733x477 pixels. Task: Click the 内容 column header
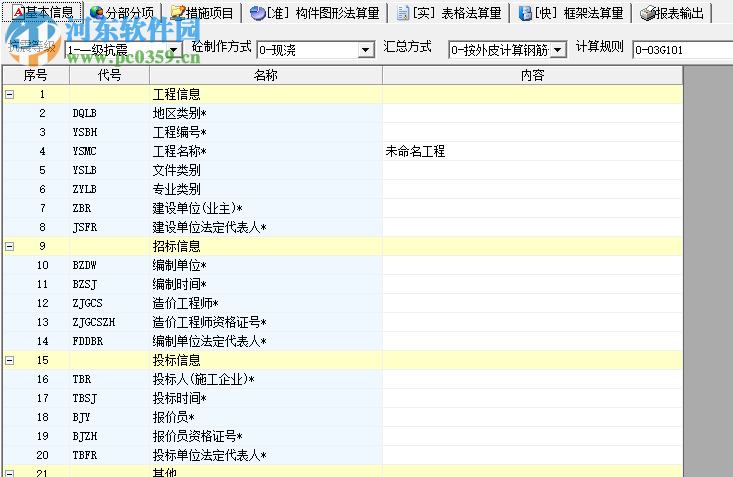click(x=532, y=75)
